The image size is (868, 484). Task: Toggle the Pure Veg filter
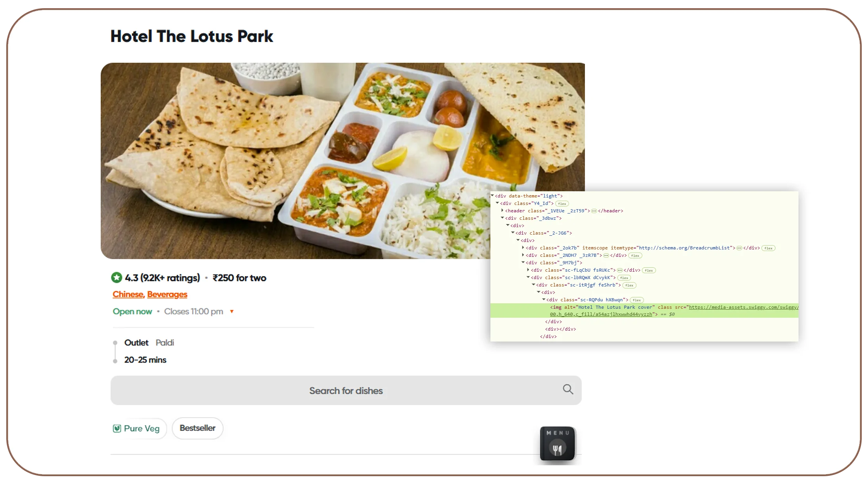point(138,429)
